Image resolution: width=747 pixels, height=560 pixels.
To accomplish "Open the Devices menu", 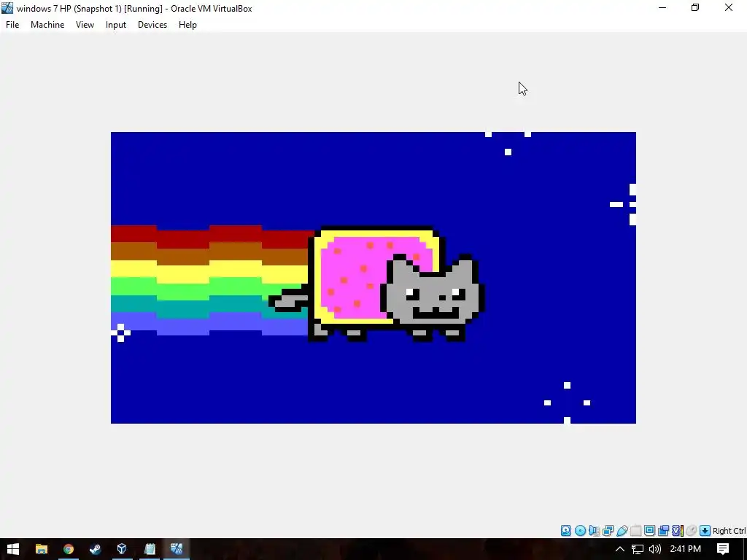I will coord(152,25).
